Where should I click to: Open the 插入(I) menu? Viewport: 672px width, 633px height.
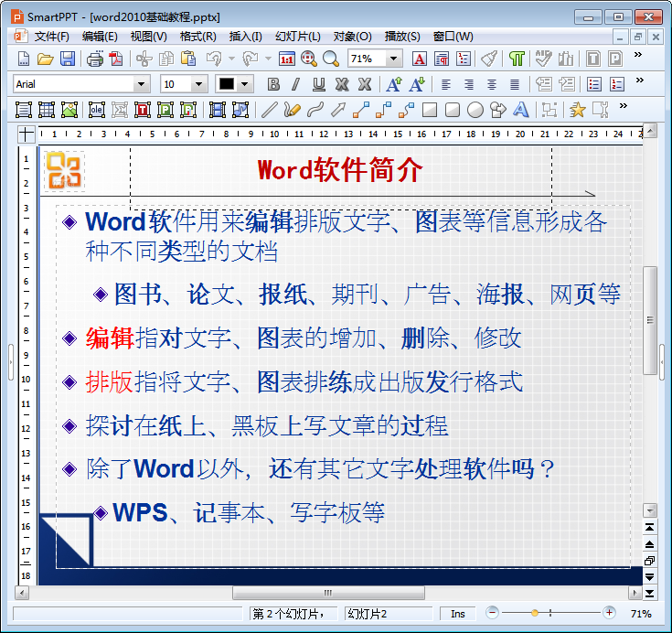click(x=245, y=37)
